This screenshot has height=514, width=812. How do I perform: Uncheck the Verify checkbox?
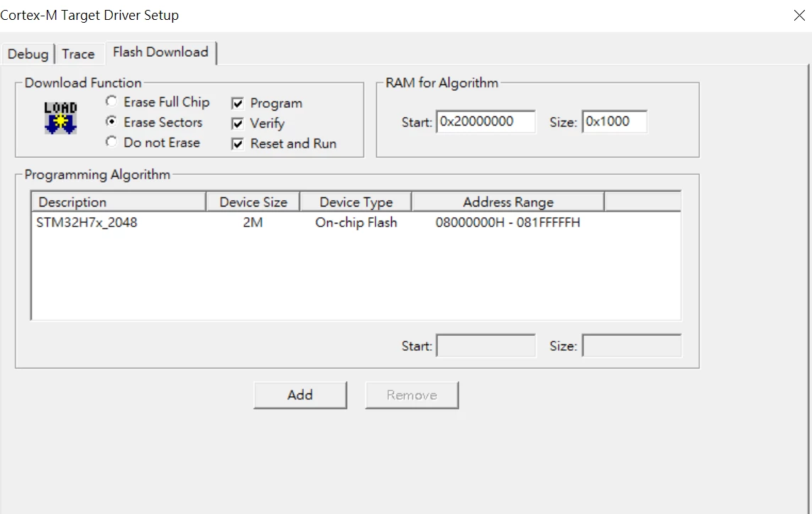(x=238, y=124)
